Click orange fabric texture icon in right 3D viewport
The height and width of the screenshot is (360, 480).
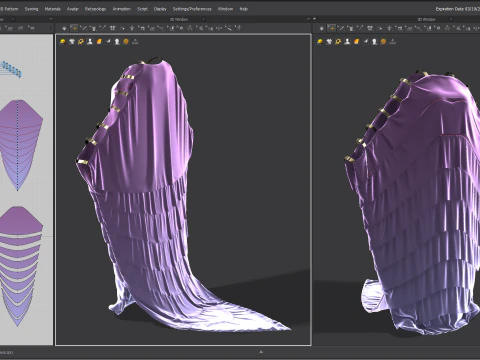point(356,41)
